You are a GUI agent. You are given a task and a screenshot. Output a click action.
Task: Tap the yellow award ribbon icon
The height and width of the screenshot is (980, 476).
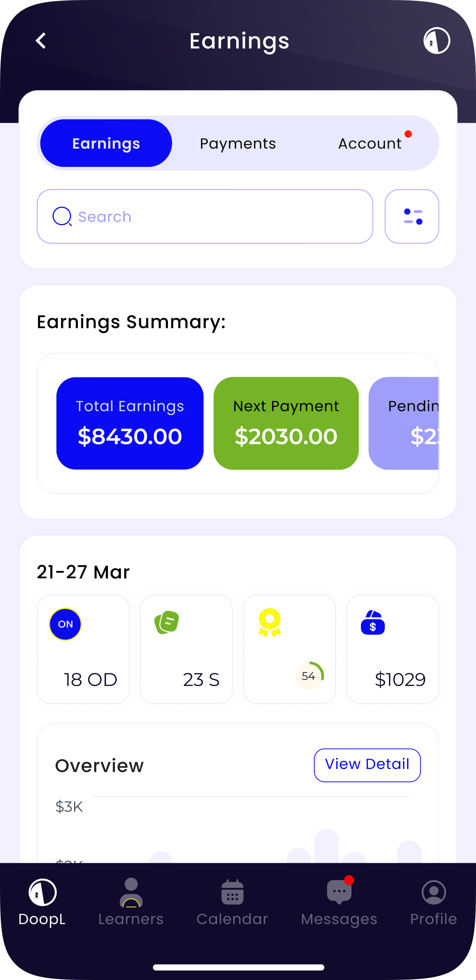tap(270, 622)
